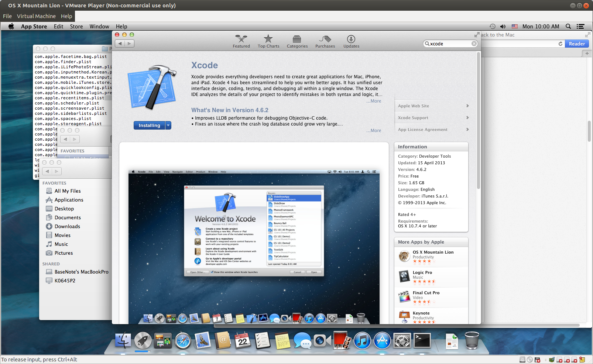
Task: Open Updates in App Store toolbar
Action: (351, 41)
